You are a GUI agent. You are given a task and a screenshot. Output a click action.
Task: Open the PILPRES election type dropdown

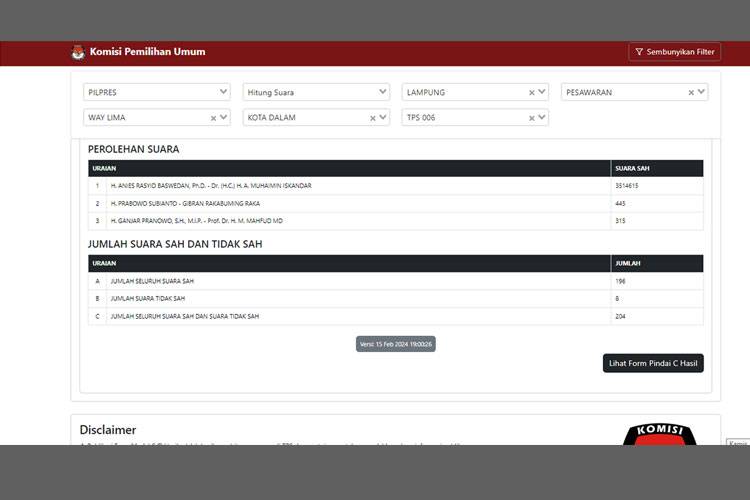223,92
